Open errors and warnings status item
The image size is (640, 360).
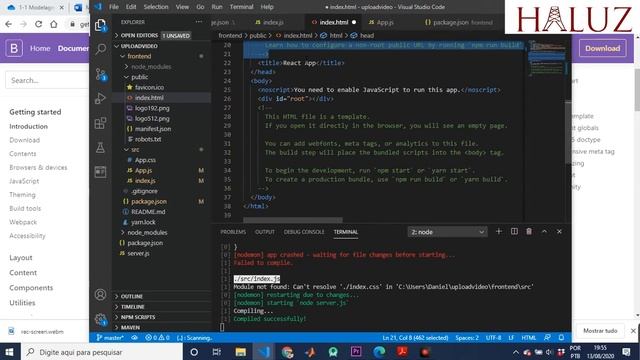(x=157, y=338)
